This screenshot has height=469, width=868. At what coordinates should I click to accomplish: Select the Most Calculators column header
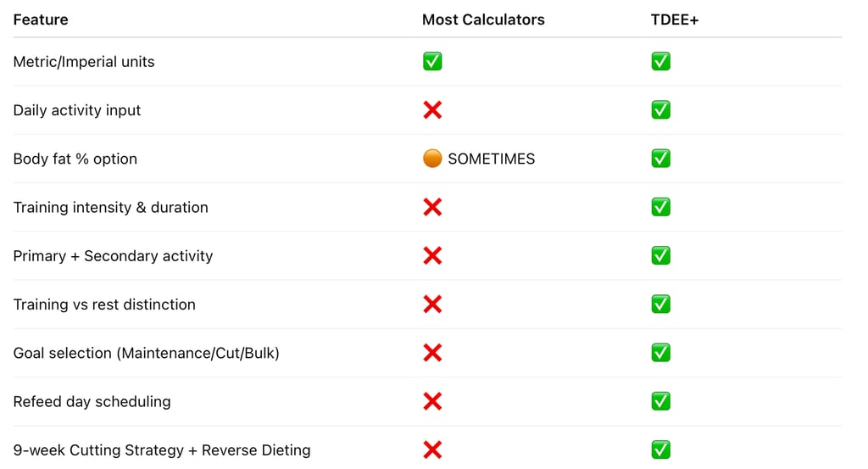click(483, 20)
